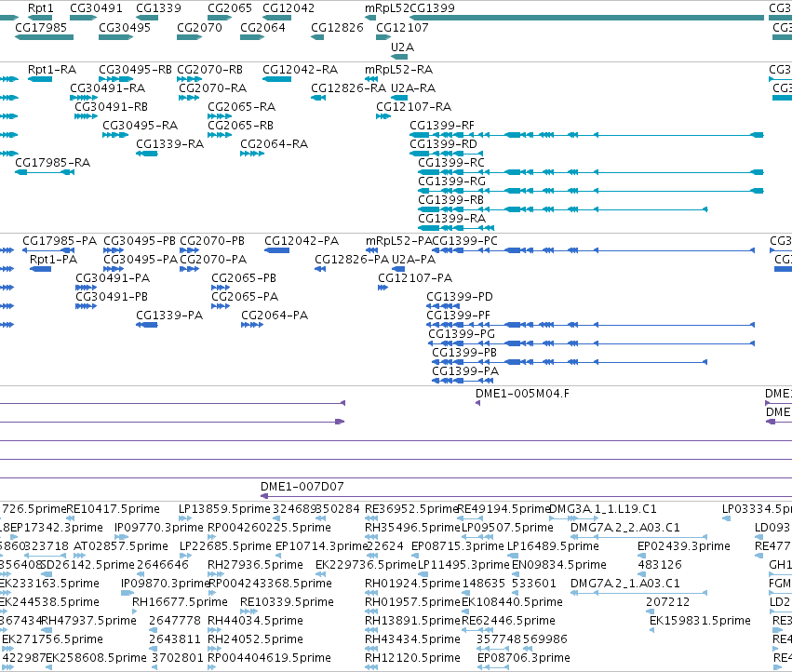Click the CG30491-PA protein label
792x672 pixels.
click(113, 278)
